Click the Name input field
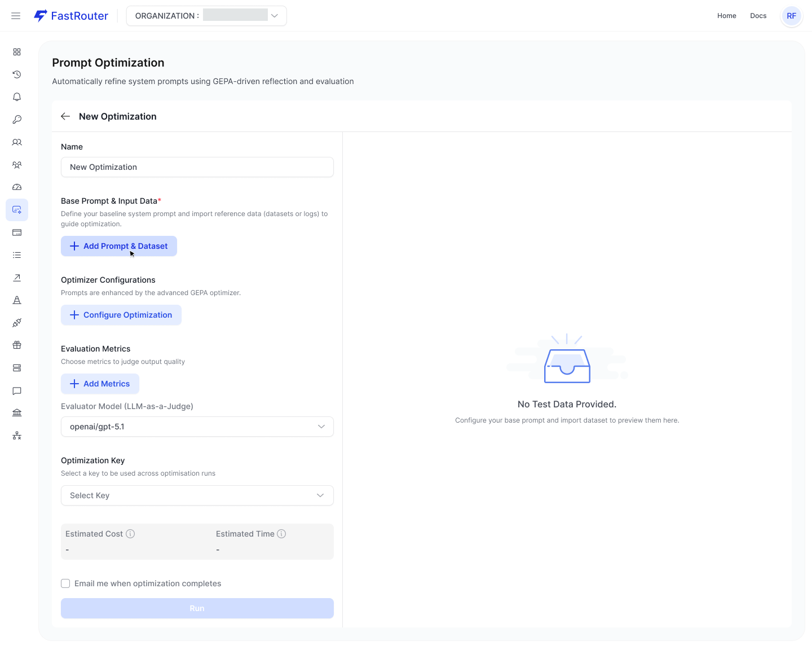The image size is (812, 650). click(197, 167)
